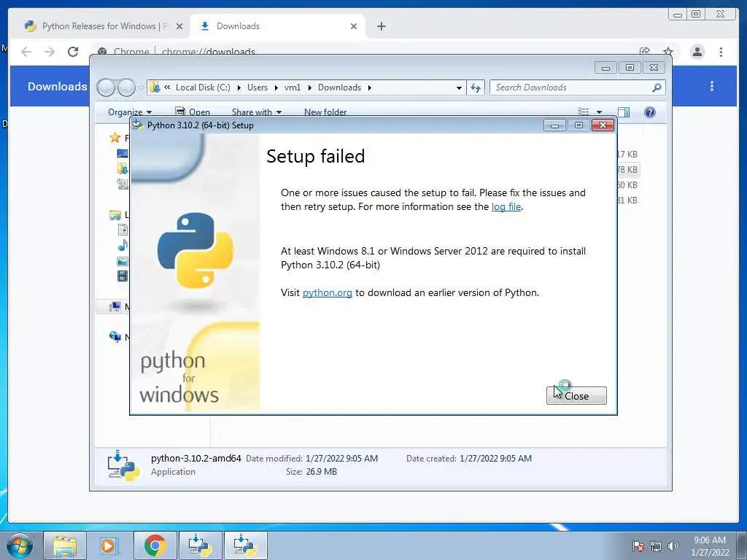Open Chrome's three-dot main menu

point(721,52)
